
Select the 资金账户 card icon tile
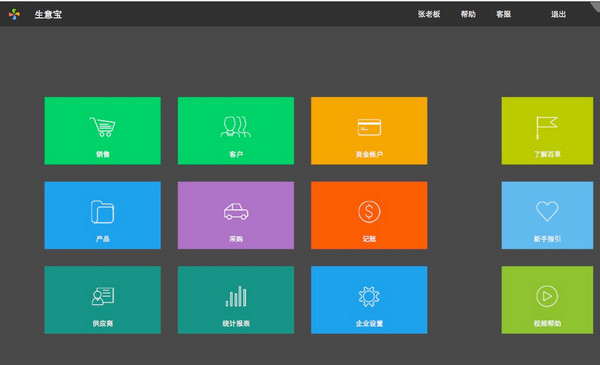pos(369,131)
